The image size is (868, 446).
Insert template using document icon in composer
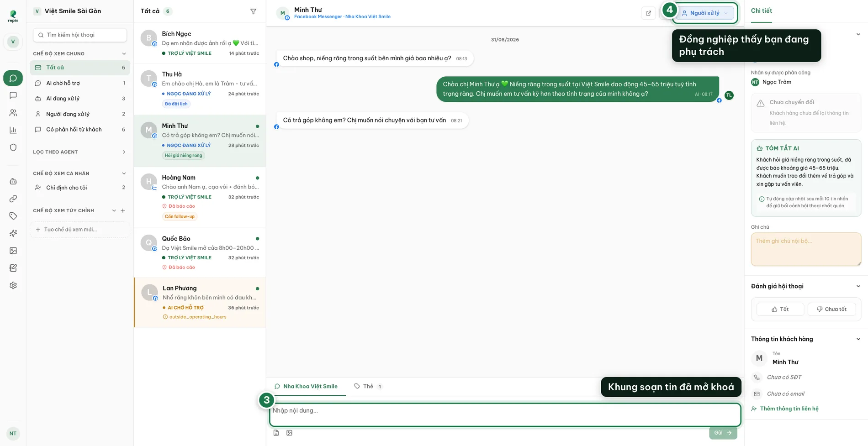[x=276, y=433]
